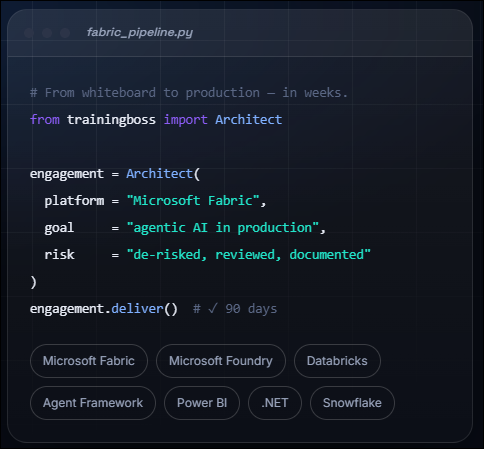
Task: Click the Architect( constructor call
Action: (x=163, y=174)
